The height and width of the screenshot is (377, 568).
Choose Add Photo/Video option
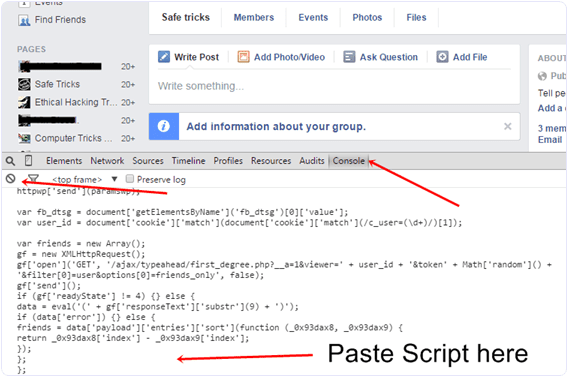click(x=289, y=57)
